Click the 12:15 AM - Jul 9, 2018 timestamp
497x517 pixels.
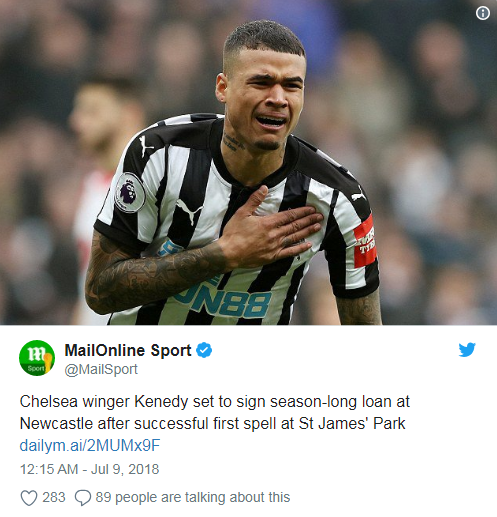point(89,469)
